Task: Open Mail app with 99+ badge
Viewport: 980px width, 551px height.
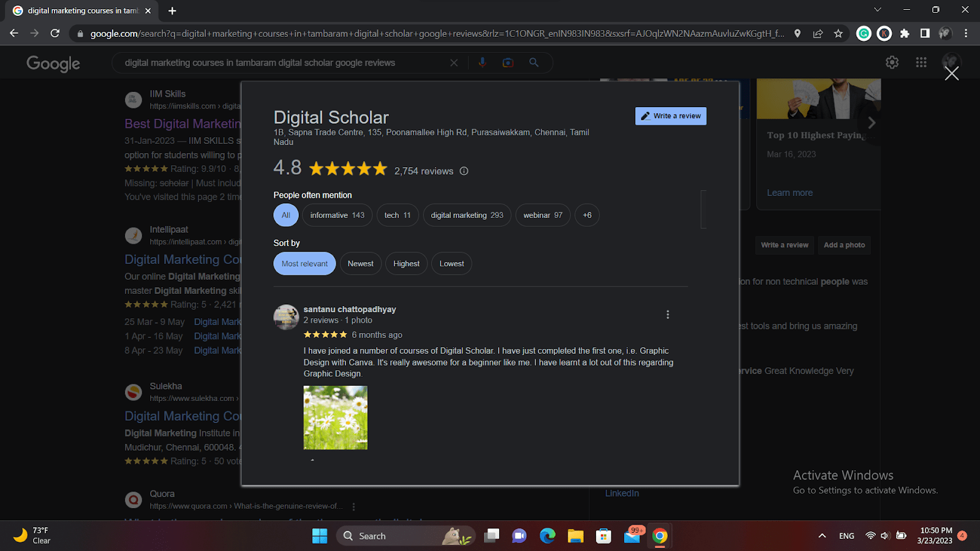Action: point(633,534)
